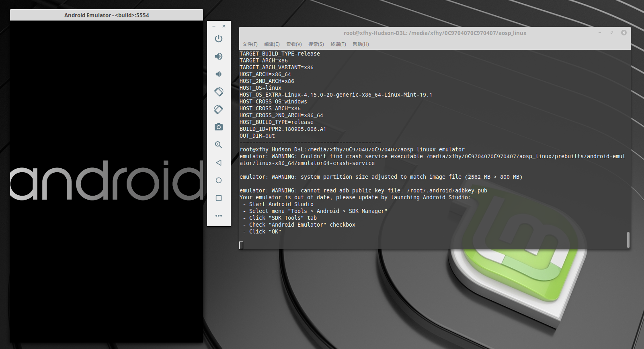Click the HOST_CROSS_OS=windows line
This screenshot has height=349, width=644.
[273, 101]
